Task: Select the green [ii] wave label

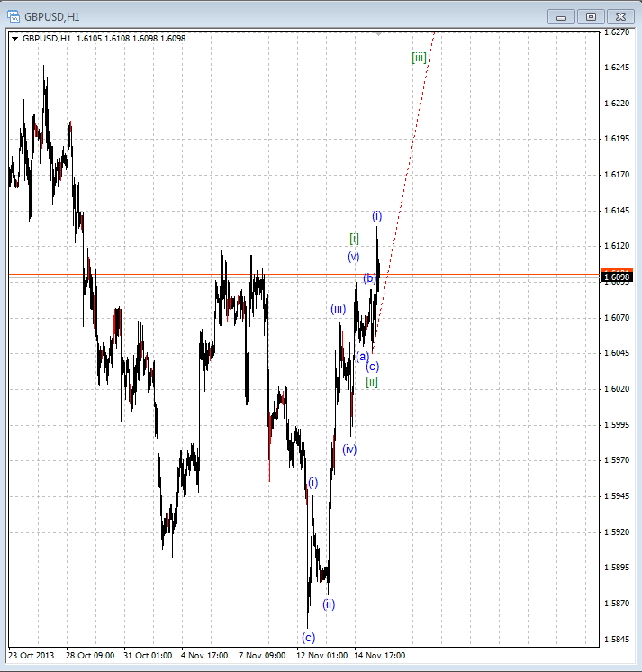Action: tap(372, 381)
